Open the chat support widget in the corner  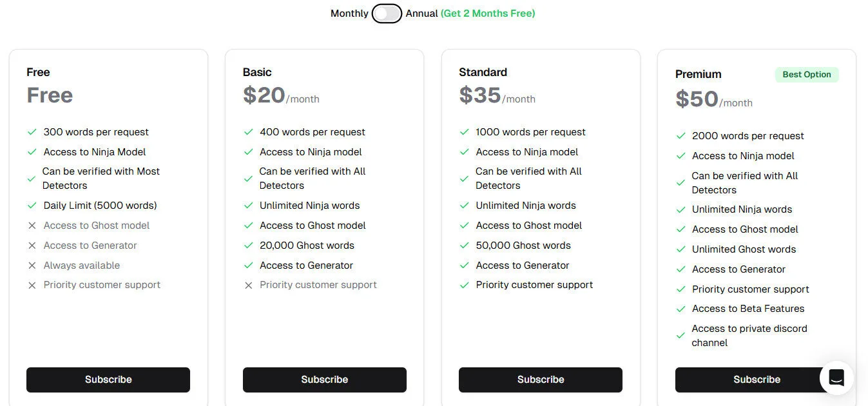pyautogui.click(x=836, y=378)
